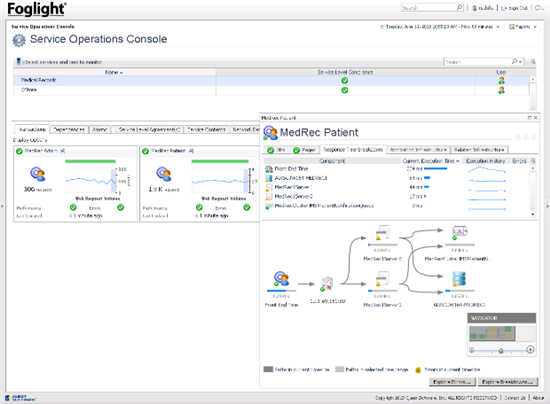Viewport: 550px width, 404px height.
Task: Maximize the MedRec Patient popup panel
Action: point(529,118)
